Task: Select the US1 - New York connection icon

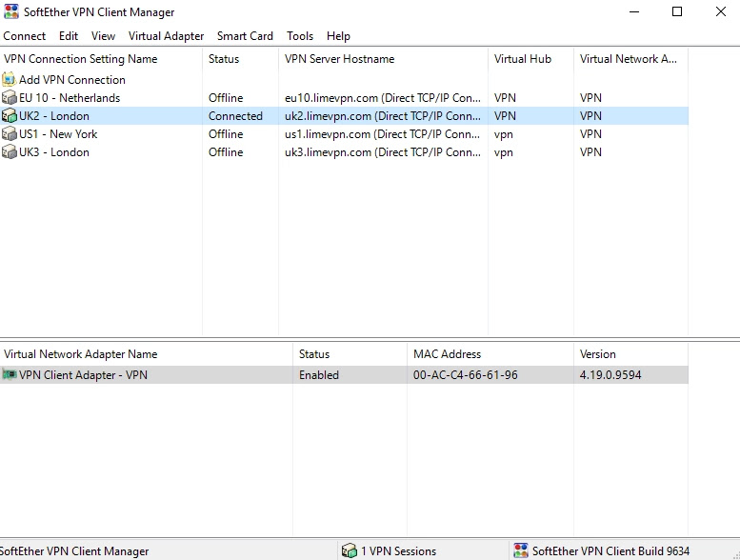Action: coord(10,134)
